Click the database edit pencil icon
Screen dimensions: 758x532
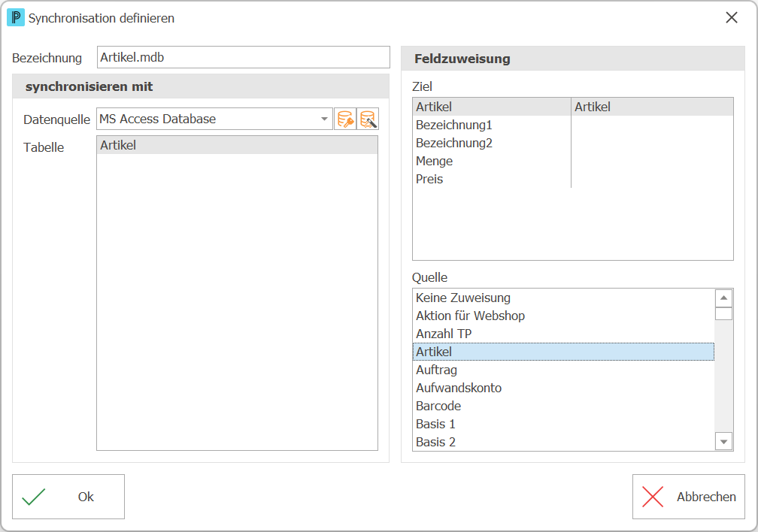[x=368, y=119]
